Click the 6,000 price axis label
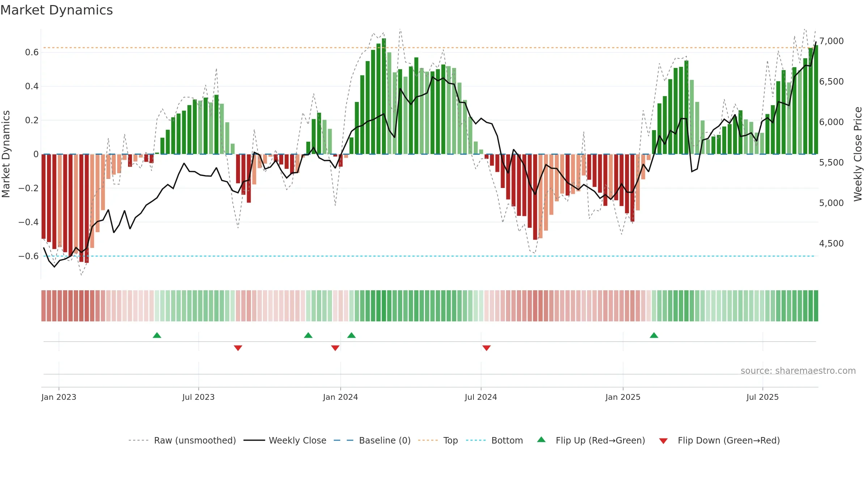 (x=831, y=122)
